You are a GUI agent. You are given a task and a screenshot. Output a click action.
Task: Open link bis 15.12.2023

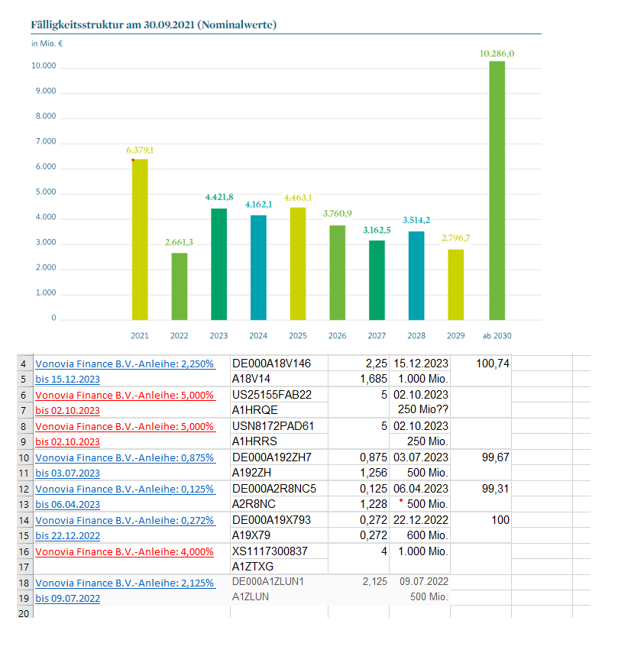(68, 379)
